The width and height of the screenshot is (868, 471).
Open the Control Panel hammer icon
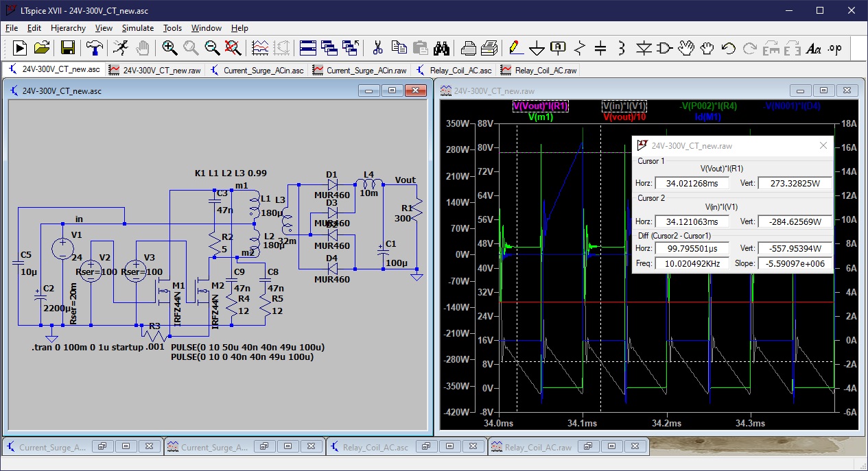[93, 48]
